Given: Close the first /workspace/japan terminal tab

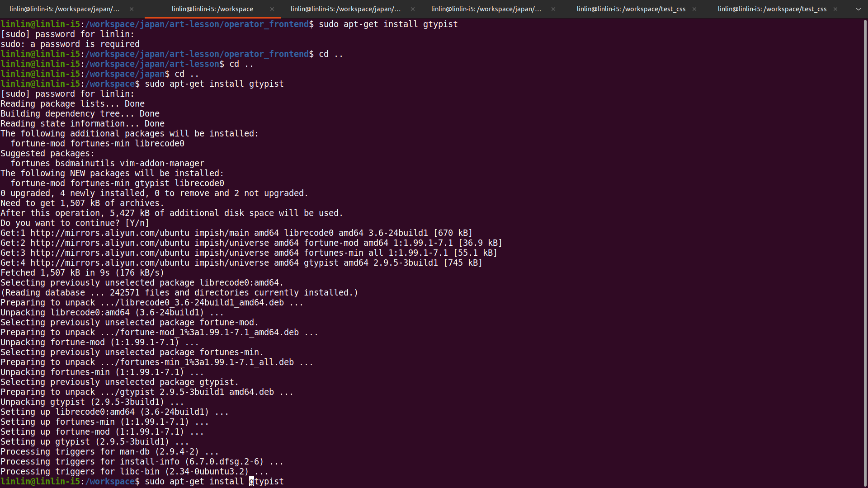Looking at the screenshot, I should coord(131,9).
